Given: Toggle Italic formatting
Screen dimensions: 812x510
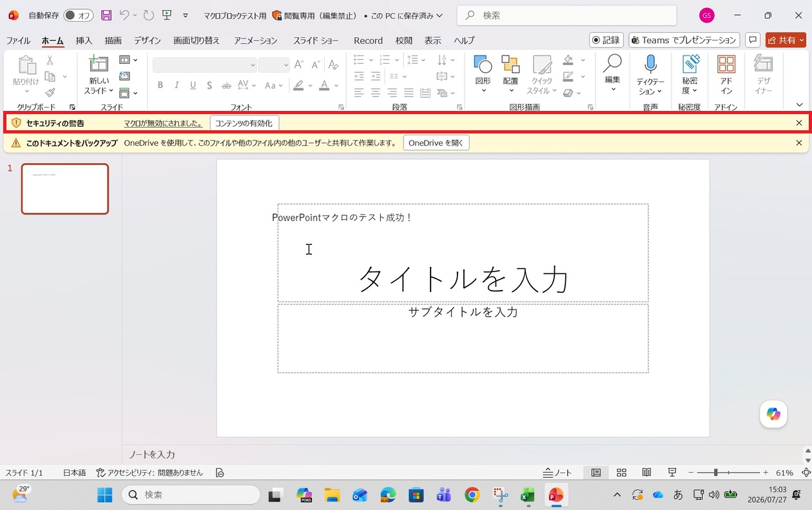Looking at the screenshot, I should (177, 85).
